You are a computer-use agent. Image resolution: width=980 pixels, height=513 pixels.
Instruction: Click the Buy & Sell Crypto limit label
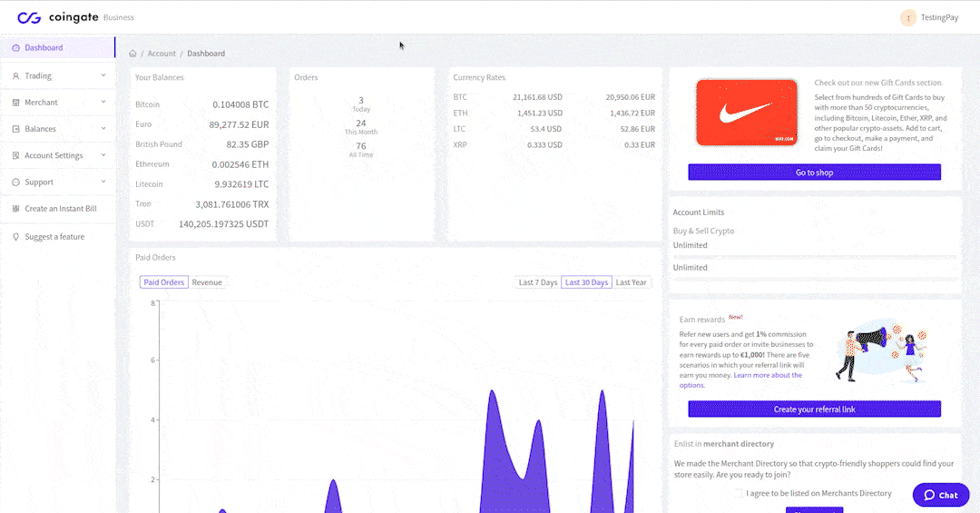click(704, 231)
